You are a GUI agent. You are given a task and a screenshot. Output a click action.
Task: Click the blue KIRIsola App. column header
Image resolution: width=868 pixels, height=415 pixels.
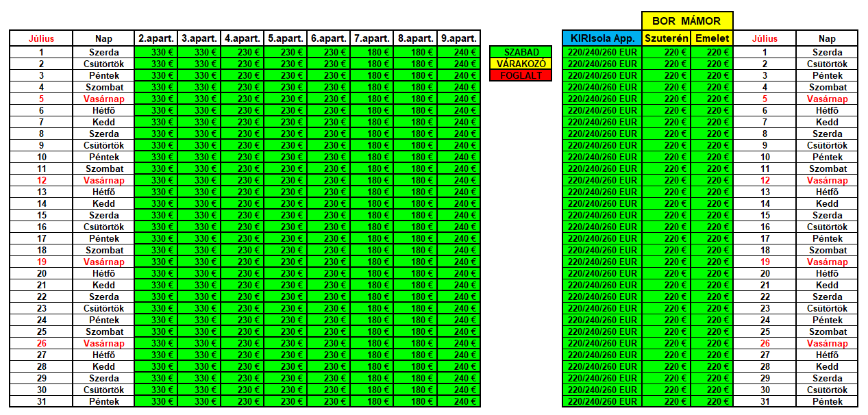point(602,38)
